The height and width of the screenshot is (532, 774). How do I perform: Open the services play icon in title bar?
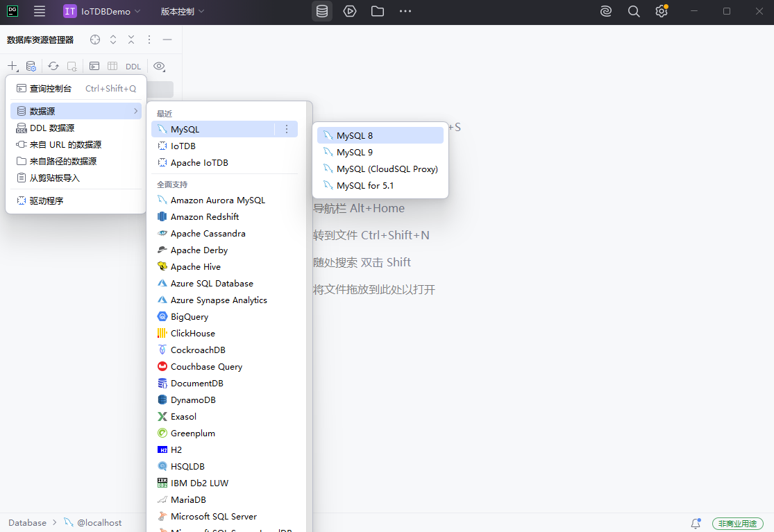pos(350,11)
